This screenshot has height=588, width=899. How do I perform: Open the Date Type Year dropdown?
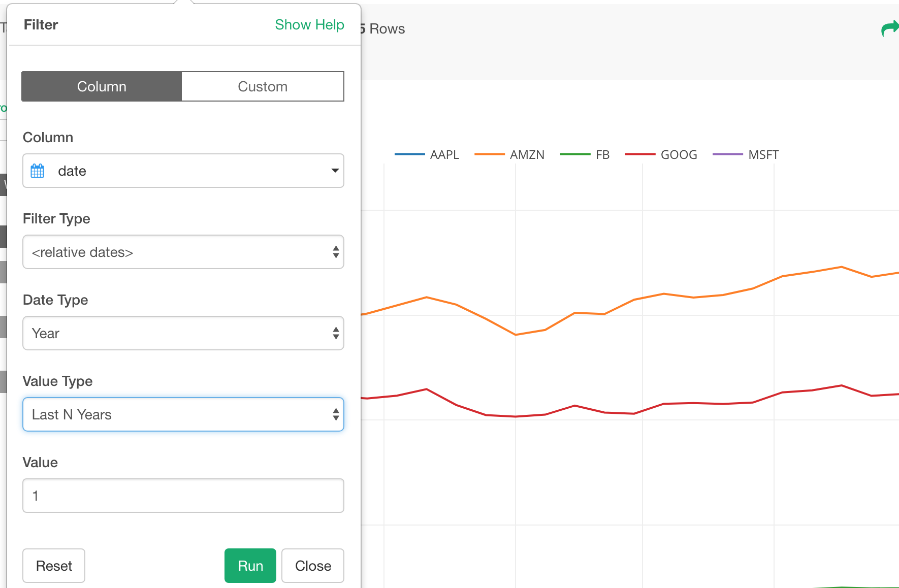coord(183,334)
